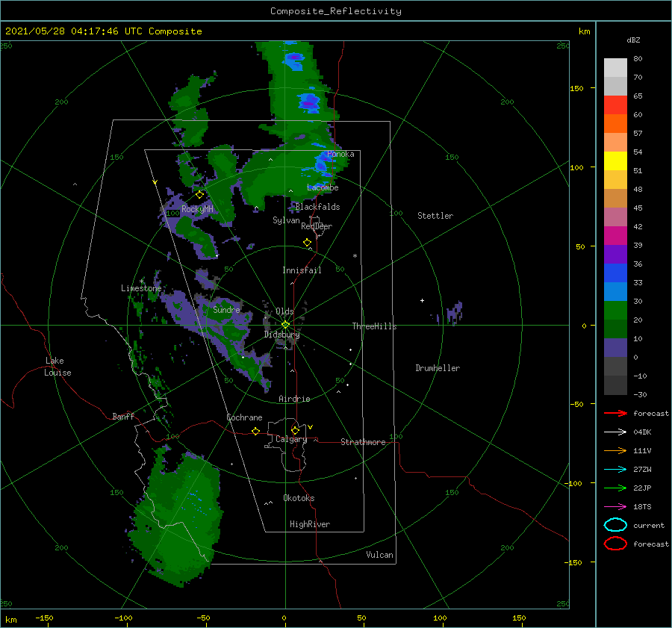Click the yellow radar-center marker at Olds
The width and height of the screenshot is (672, 628).
285,325
